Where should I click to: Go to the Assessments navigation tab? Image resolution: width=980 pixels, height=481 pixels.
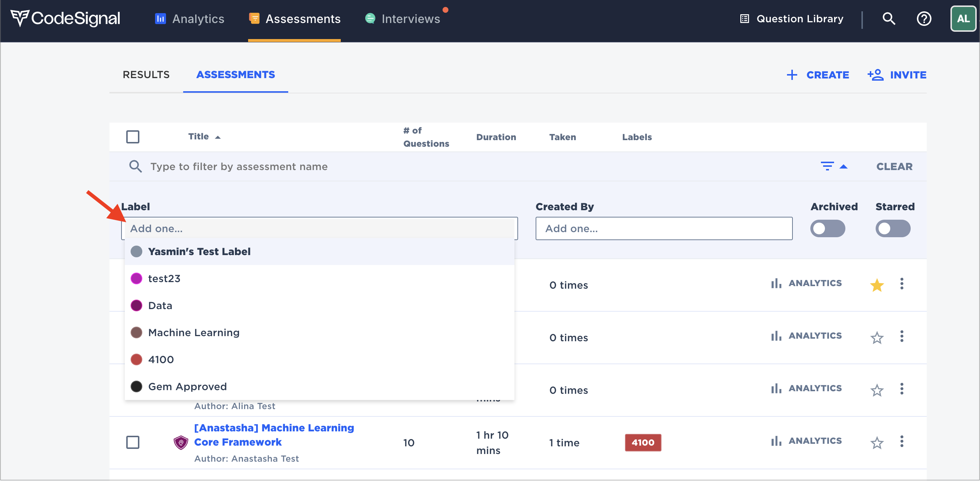tap(294, 19)
